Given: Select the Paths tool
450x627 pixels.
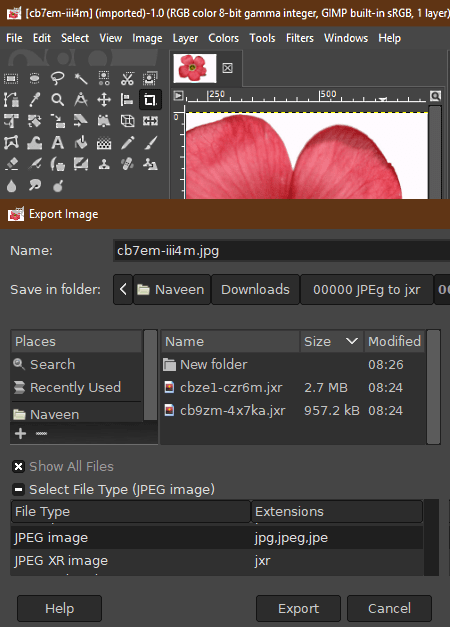Looking at the screenshot, I should coord(11,100).
